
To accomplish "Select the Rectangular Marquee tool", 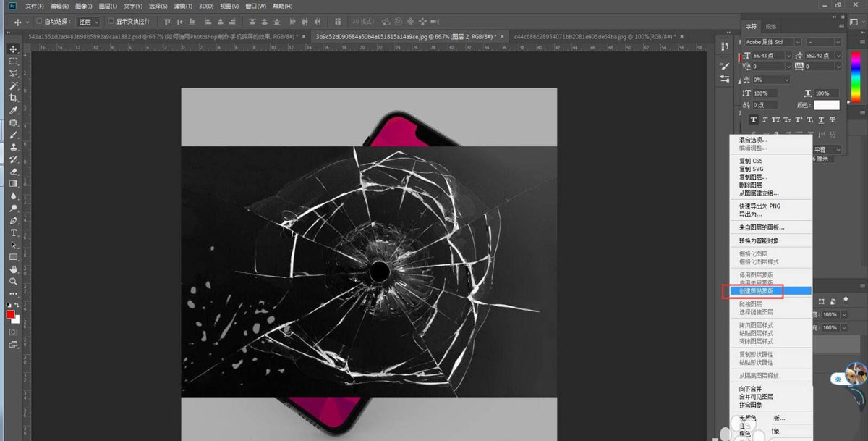I will coord(13,62).
